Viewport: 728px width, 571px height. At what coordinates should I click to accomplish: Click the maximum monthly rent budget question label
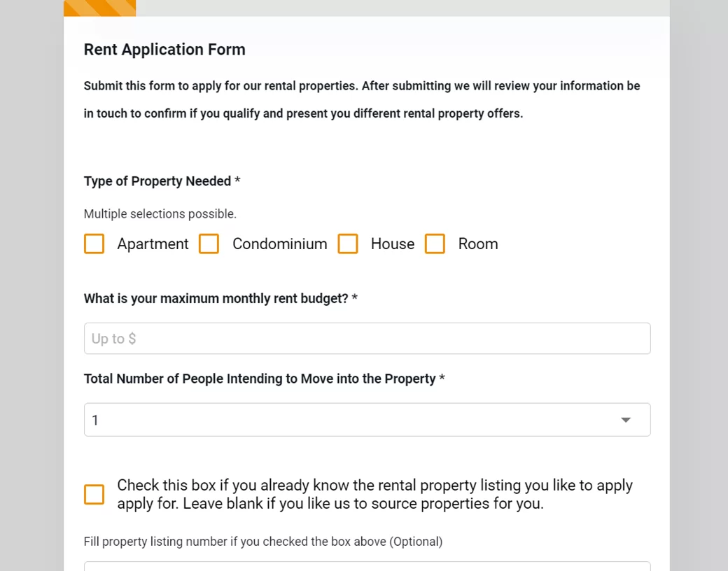click(216, 299)
